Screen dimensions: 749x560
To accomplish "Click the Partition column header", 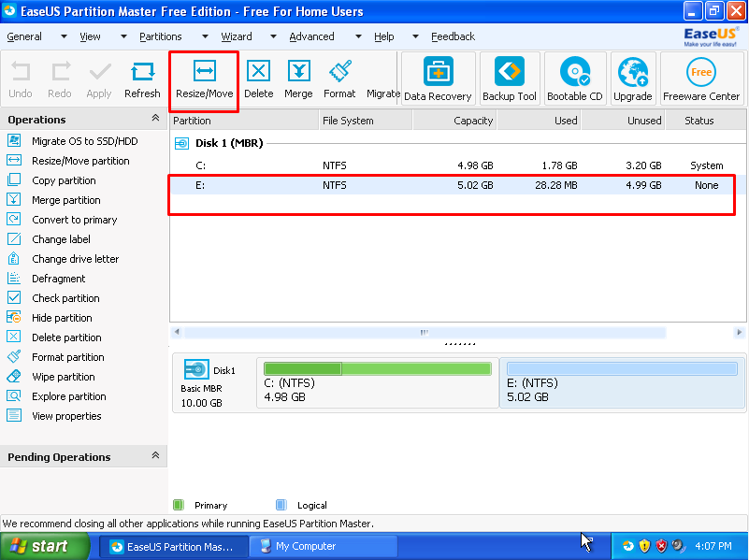I will point(244,121).
